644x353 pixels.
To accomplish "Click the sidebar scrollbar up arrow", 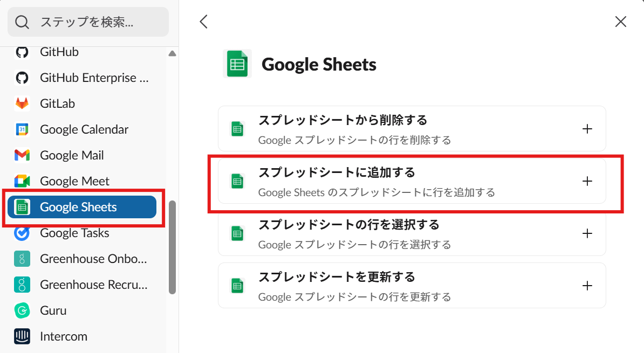I will pyautogui.click(x=172, y=53).
